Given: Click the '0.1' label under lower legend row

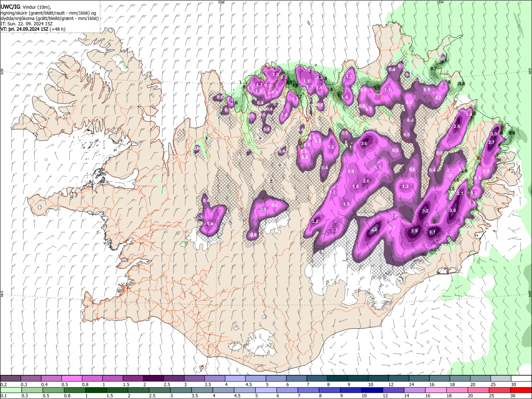Looking at the screenshot, I should coord(3,396).
